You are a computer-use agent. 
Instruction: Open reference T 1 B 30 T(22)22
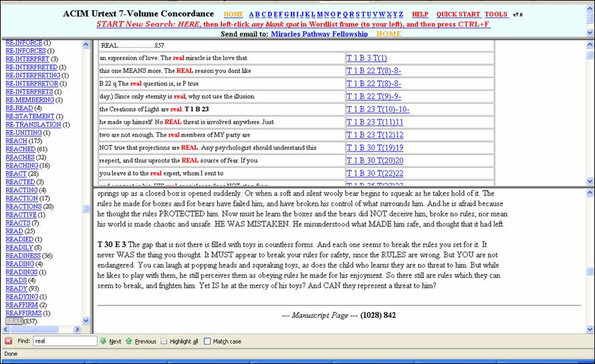pos(374,172)
